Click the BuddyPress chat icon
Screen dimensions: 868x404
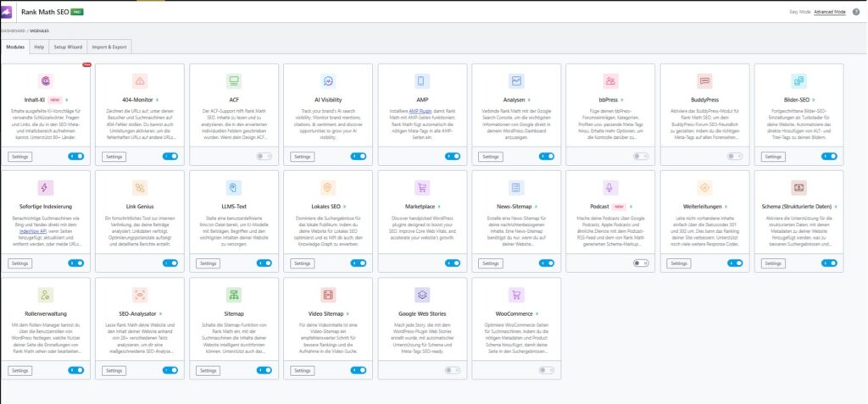click(x=704, y=81)
